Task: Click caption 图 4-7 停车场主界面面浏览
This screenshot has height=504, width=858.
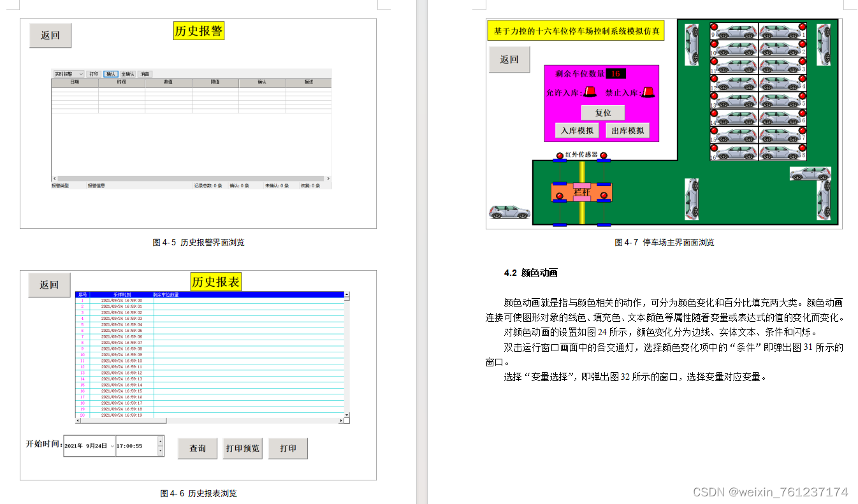Action: [x=664, y=242]
